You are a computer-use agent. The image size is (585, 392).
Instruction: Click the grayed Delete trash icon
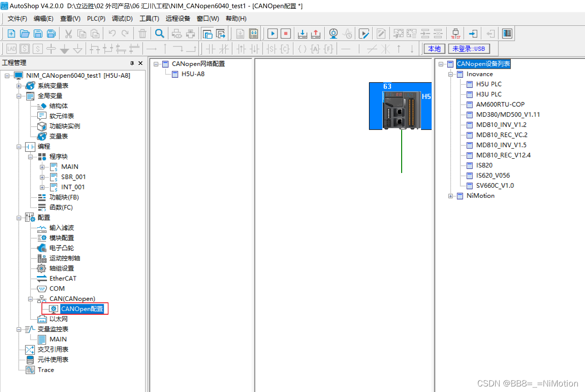142,34
